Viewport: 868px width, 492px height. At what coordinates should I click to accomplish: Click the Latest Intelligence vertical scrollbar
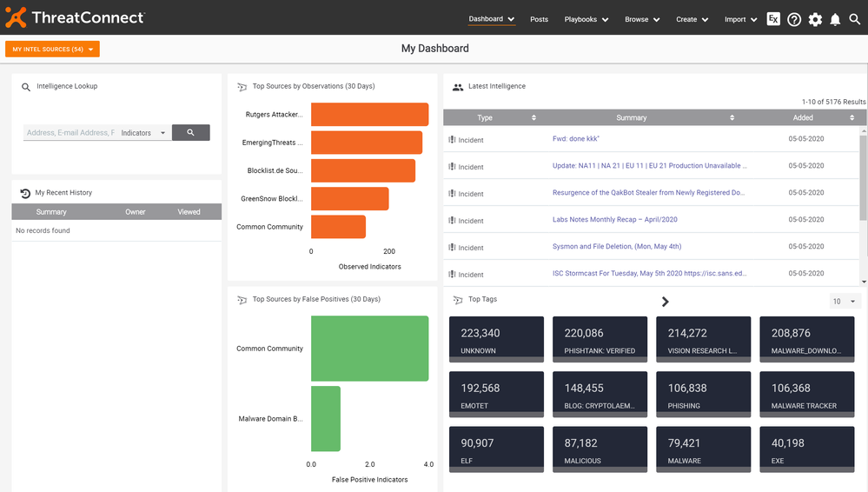864,177
